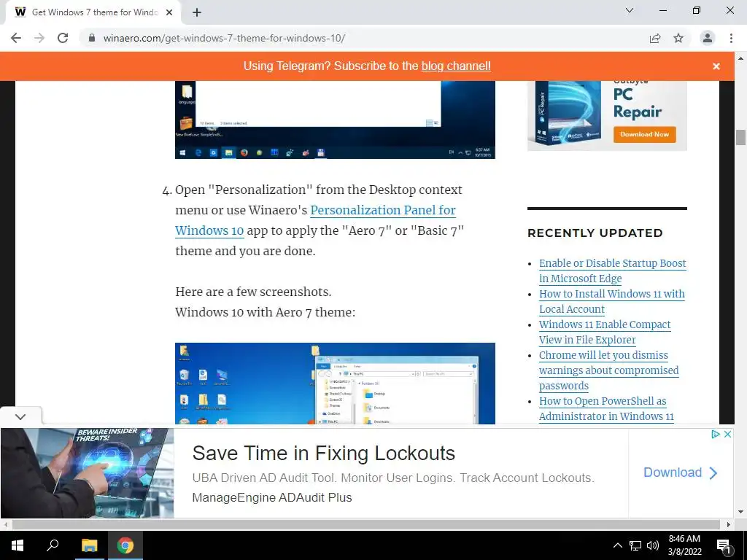Collapse the bottom ad with the chevron tab
The image size is (747, 560).
[20, 416]
